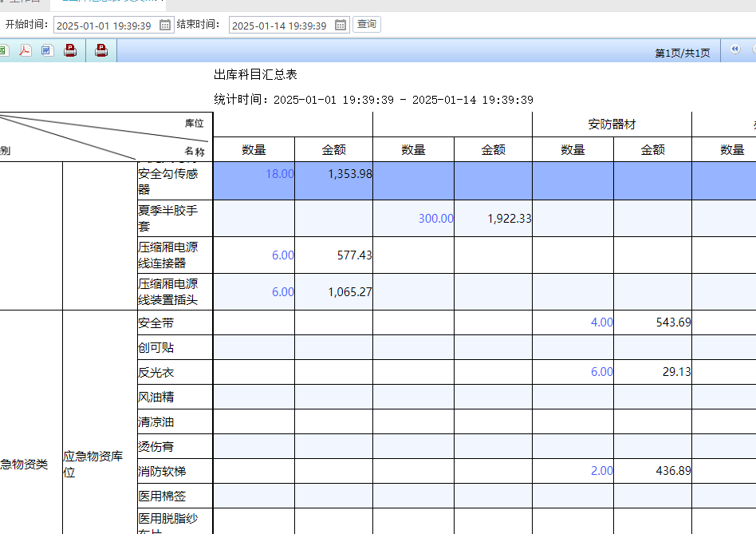Export the report as PDF
This screenshot has width=756, height=534.
point(26,51)
